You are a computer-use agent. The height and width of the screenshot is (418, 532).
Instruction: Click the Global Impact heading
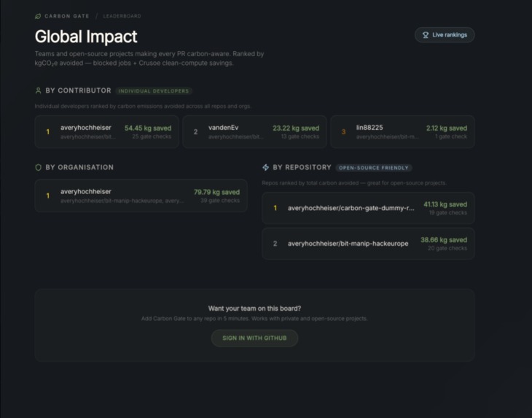point(86,36)
